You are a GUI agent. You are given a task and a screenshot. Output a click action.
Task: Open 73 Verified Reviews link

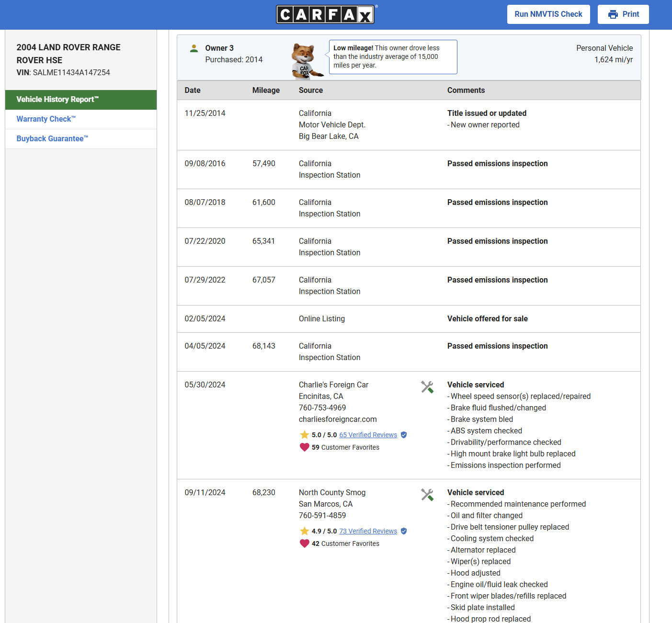(368, 531)
